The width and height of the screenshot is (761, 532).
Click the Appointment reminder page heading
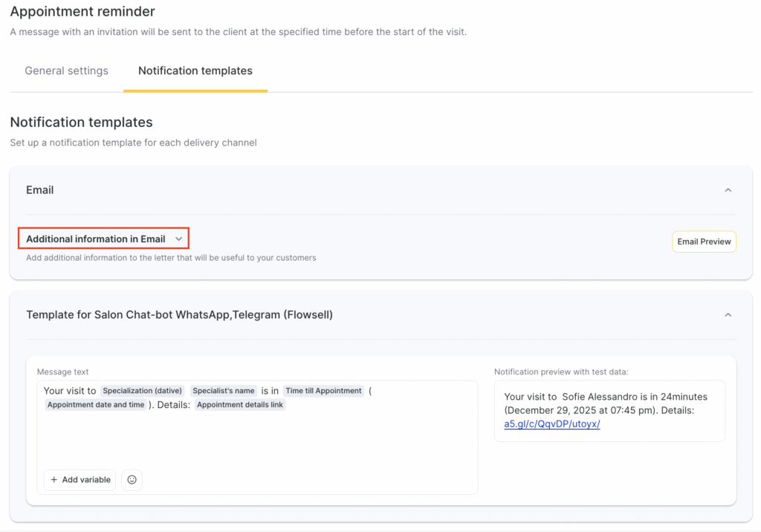[82, 12]
